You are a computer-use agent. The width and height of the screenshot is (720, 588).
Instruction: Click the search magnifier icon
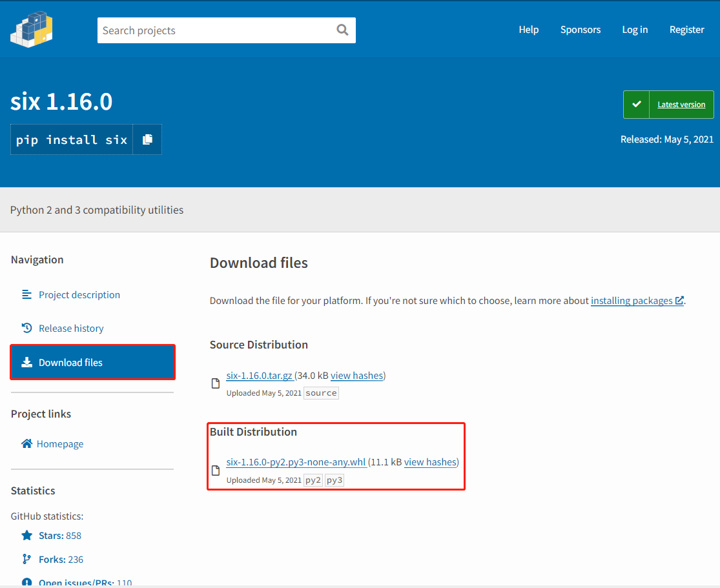click(x=342, y=30)
